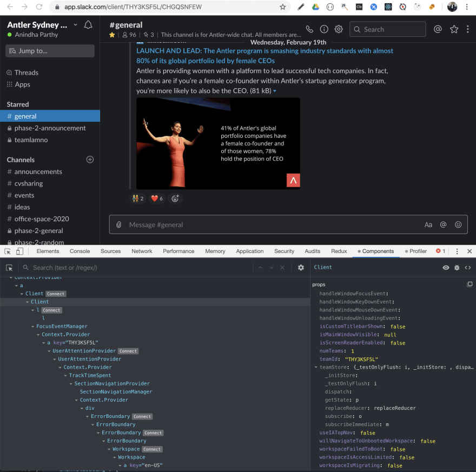Inspect matching DOM element eye icon
476x472 pixels.
pyautogui.click(x=446, y=268)
